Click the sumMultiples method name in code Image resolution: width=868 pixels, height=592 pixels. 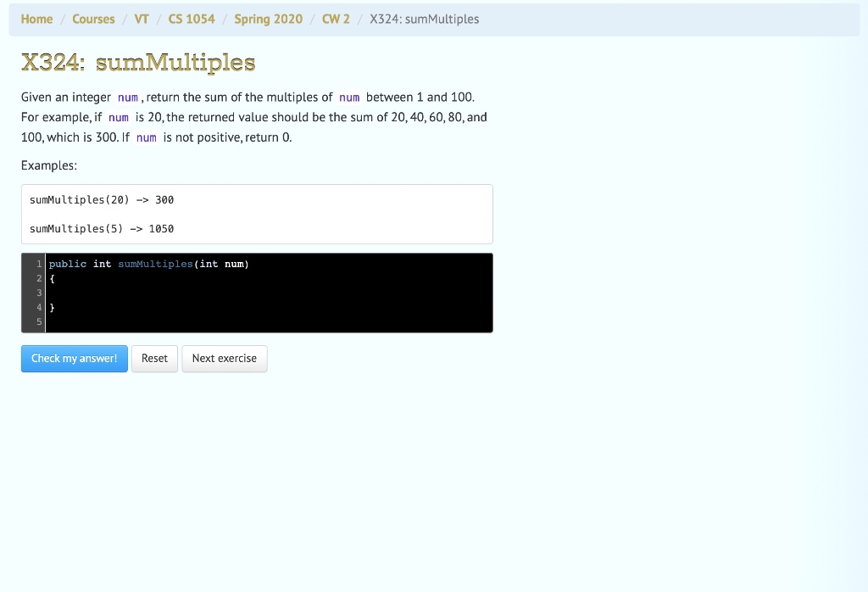tap(155, 264)
